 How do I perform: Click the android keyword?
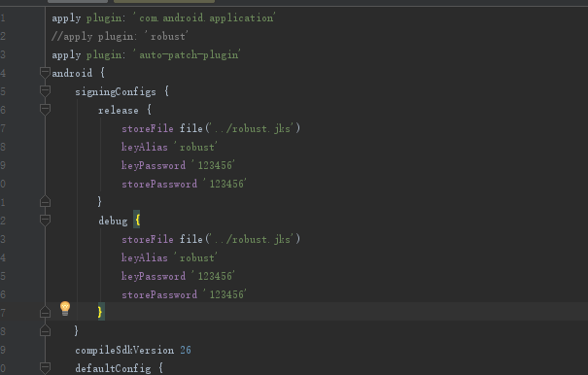pos(72,73)
